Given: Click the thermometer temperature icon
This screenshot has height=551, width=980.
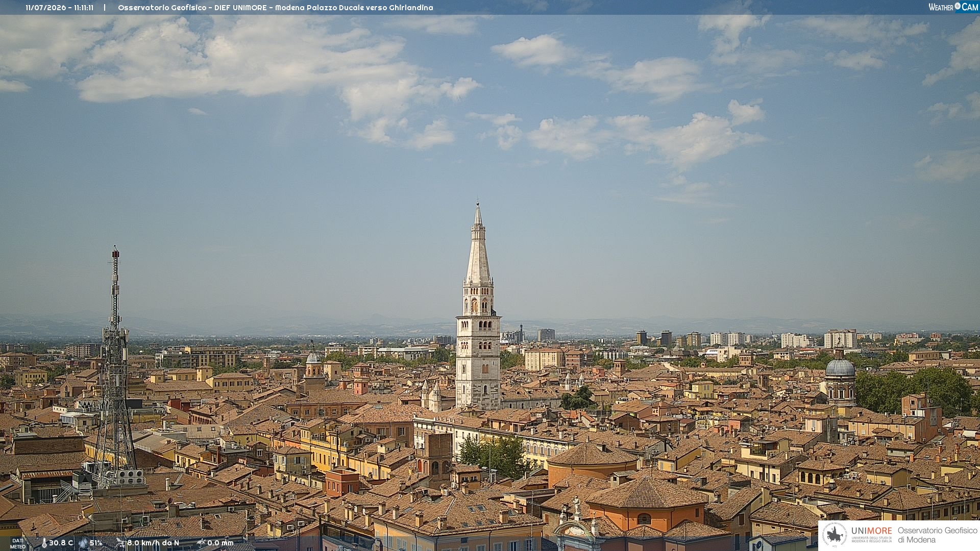Looking at the screenshot, I should point(44,543).
